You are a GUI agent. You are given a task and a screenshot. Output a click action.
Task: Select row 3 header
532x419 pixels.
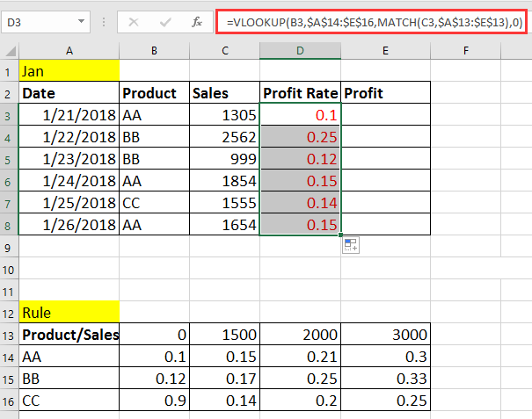(x=9, y=116)
